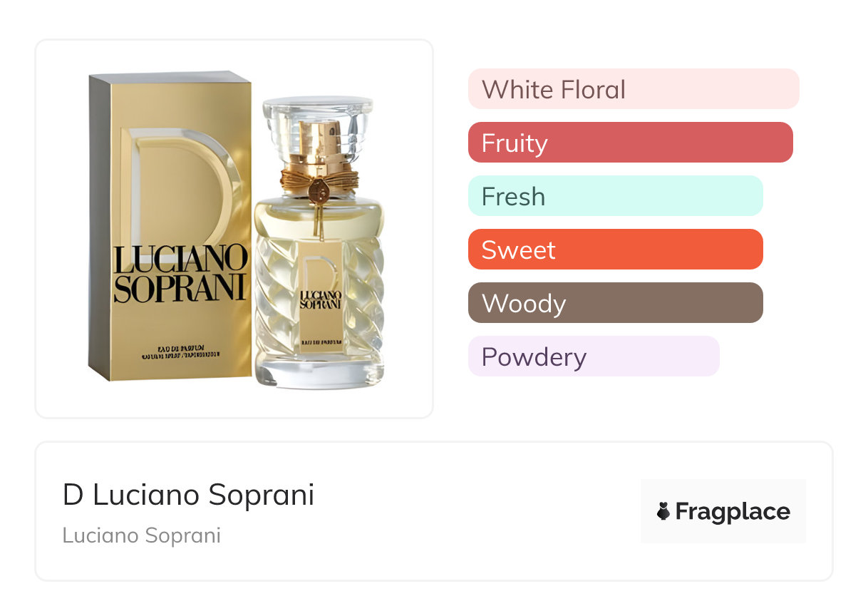Select the White Floral accord bar

(x=633, y=89)
